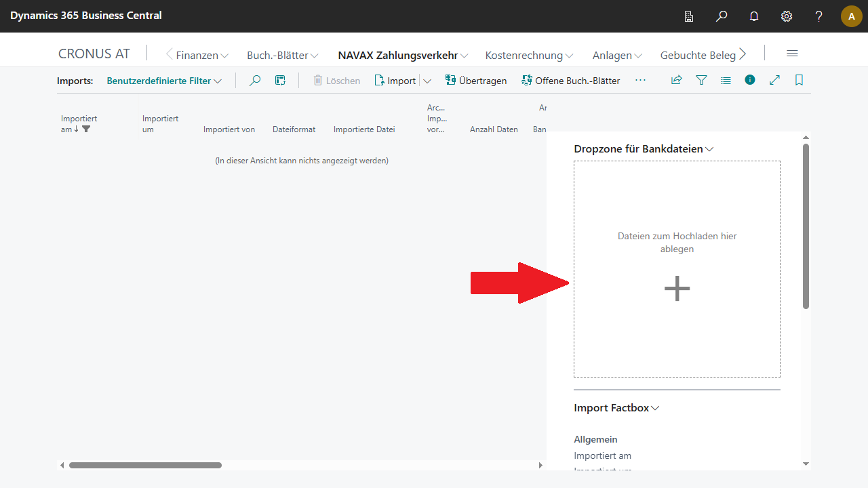868x488 pixels.
Task: Click the filter funnel on Importiert am column
Action: pyautogui.click(x=86, y=129)
